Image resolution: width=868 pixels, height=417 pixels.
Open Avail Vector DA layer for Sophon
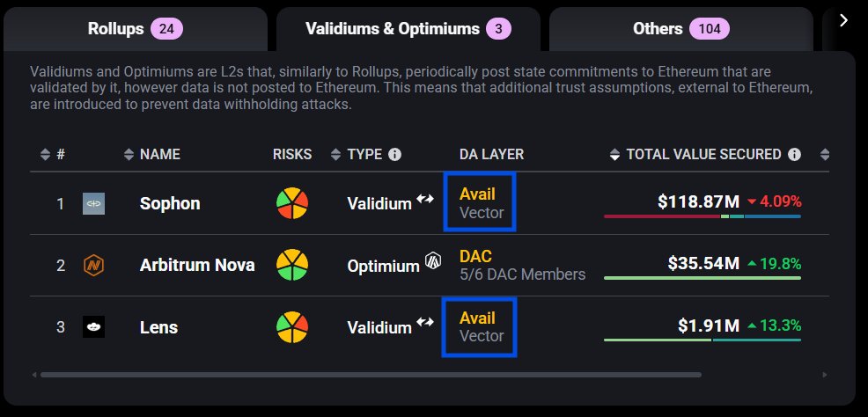tap(480, 202)
